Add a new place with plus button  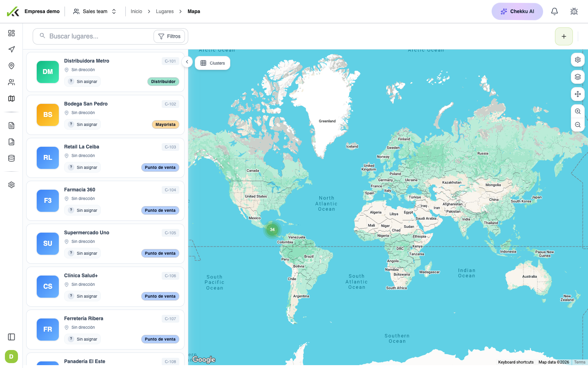564,36
